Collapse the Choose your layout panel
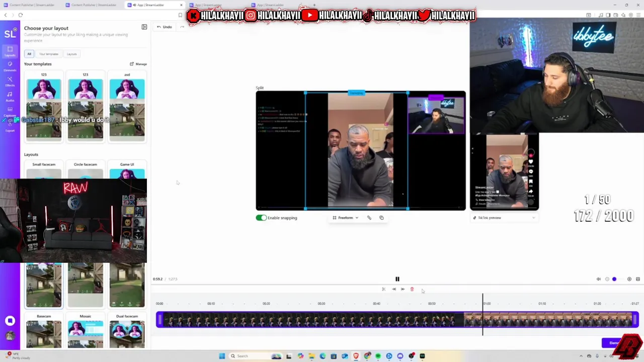This screenshot has width=644, height=362. 144,27
